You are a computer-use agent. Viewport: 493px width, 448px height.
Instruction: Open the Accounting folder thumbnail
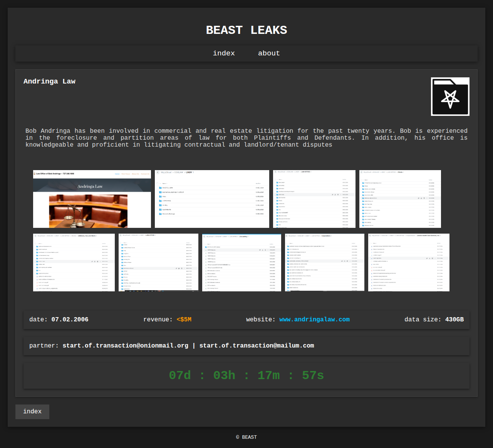(x=241, y=262)
